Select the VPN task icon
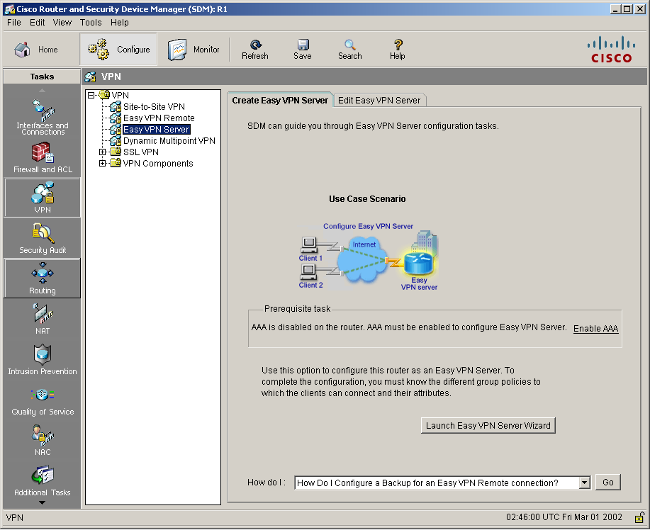This screenshot has width=650, height=530. pos(42,197)
